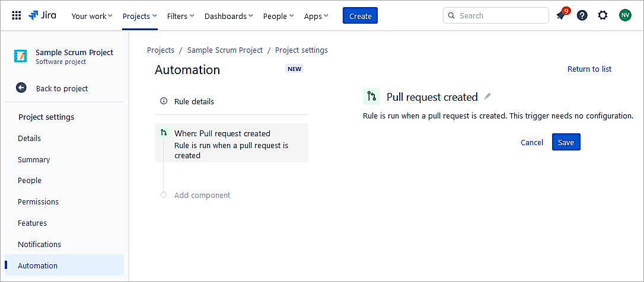
Task: Click the Return to list link
Action: point(589,69)
